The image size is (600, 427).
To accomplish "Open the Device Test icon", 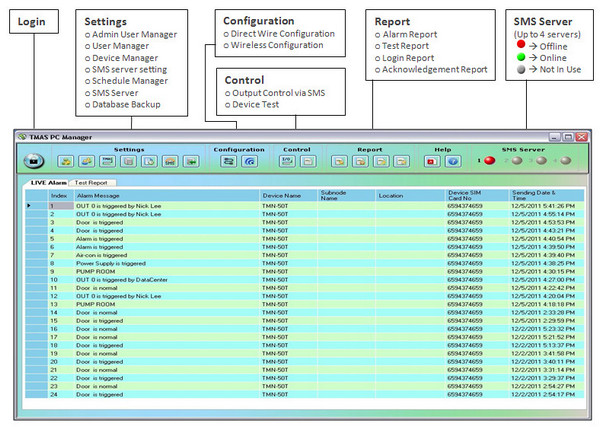I will click(x=308, y=161).
